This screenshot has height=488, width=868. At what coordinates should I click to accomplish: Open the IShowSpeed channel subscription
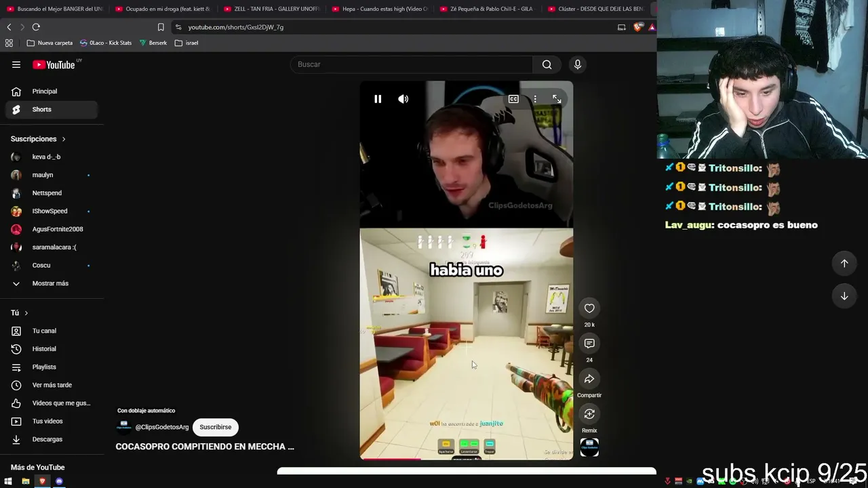tap(52, 211)
